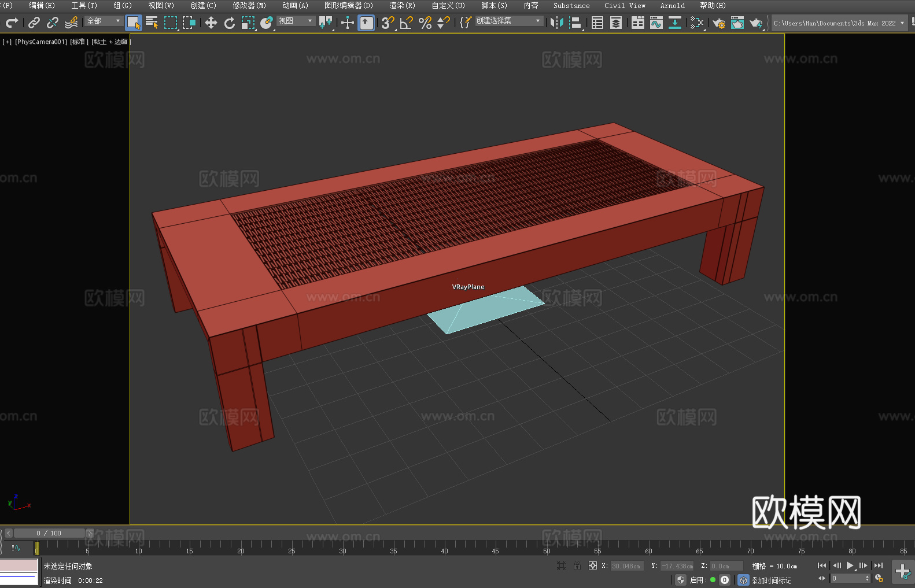Click the Mirror tool icon
915x588 pixels.
point(557,23)
